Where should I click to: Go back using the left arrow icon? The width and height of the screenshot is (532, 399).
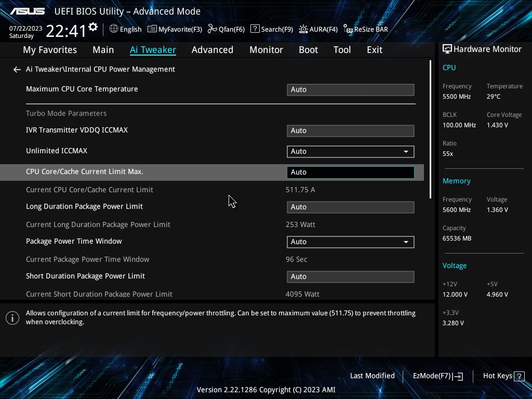point(17,70)
